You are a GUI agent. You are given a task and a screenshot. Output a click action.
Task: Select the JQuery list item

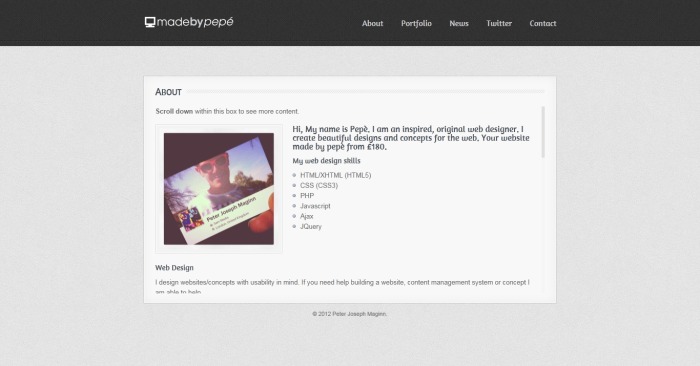pyautogui.click(x=311, y=226)
